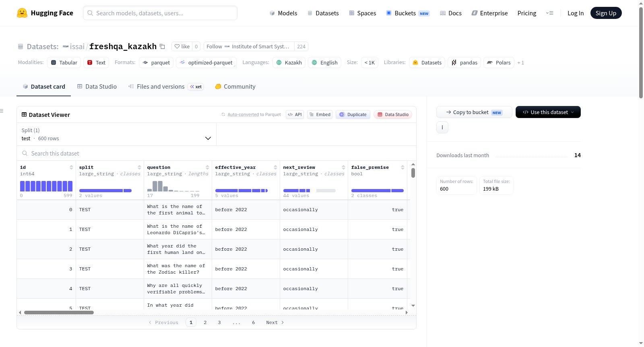Open the Auto-converted to Parquet link

pos(254,114)
